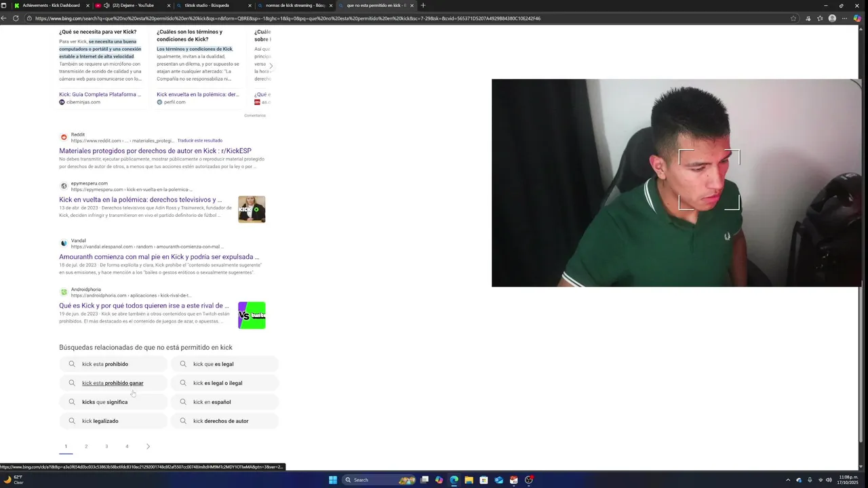Open Outlook from taskbar
This screenshot has height=488, width=868.
[x=498, y=480]
